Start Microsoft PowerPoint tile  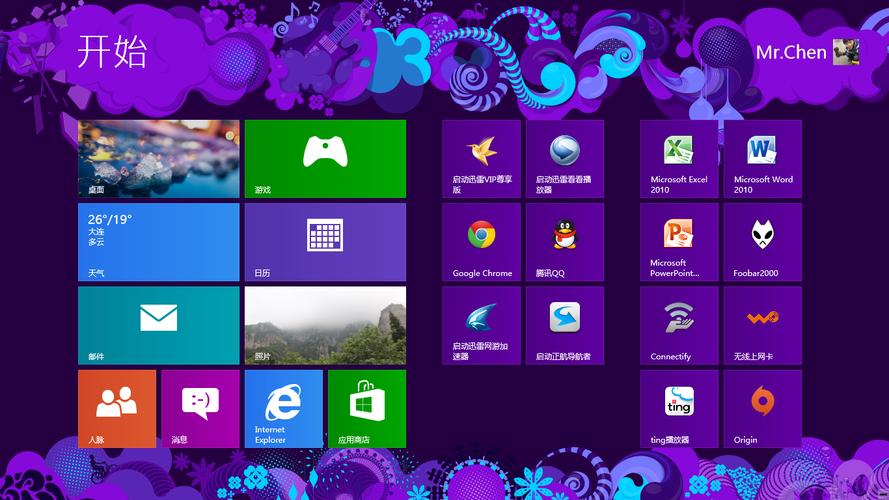click(679, 242)
